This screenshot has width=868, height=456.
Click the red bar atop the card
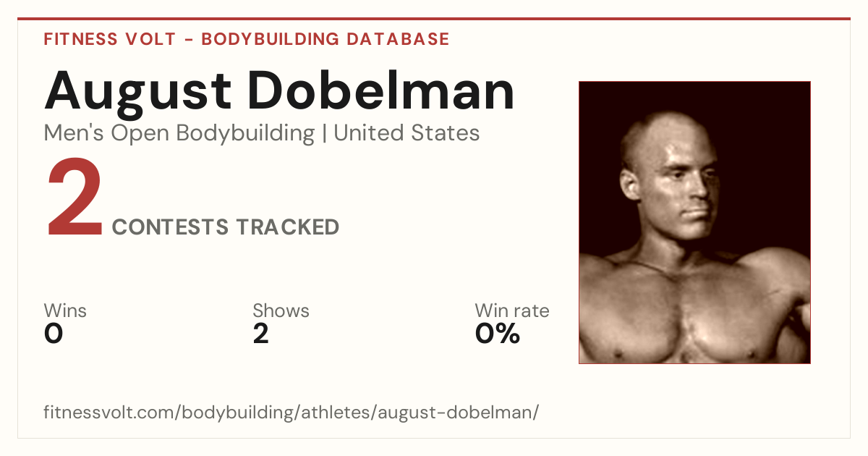(x=434, y=19)
